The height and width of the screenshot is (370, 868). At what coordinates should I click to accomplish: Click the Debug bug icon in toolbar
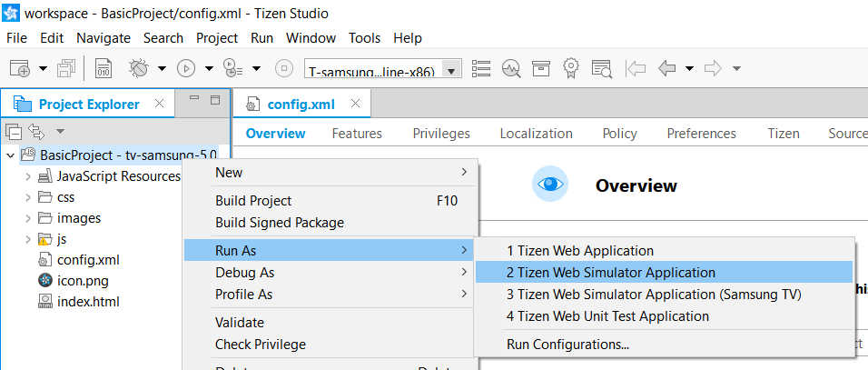(x=139, y=68)
